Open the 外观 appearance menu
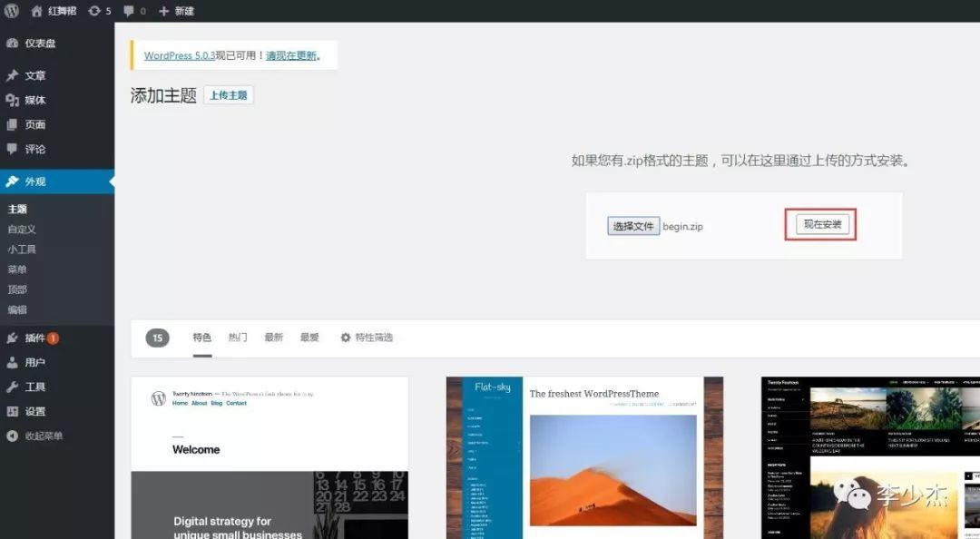 pos(57,181)
